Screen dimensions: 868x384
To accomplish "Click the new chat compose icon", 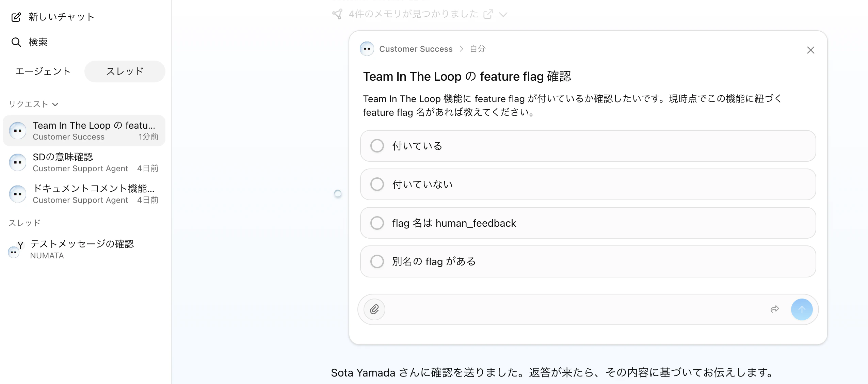I will click(16, 17).
